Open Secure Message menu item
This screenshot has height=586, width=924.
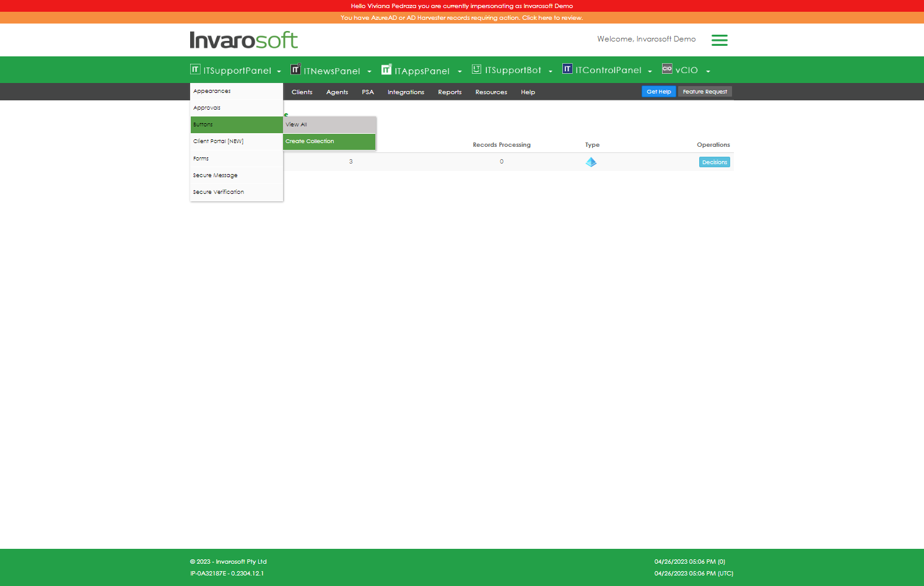click(237, 175)
